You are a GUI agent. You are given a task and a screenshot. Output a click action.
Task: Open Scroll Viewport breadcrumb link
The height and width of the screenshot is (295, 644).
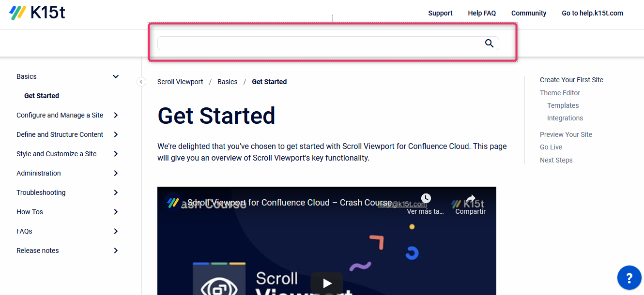coord(180,82)
